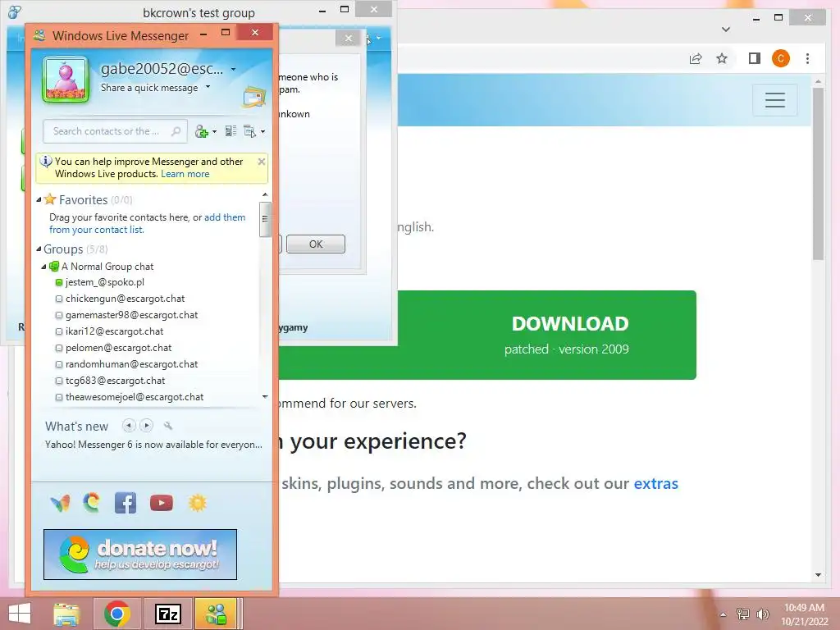Viewport: 840px width, 630px height.
Task: Open the Chrome profile avatar C
Action: pyautogui.click(x=781, y=58)
